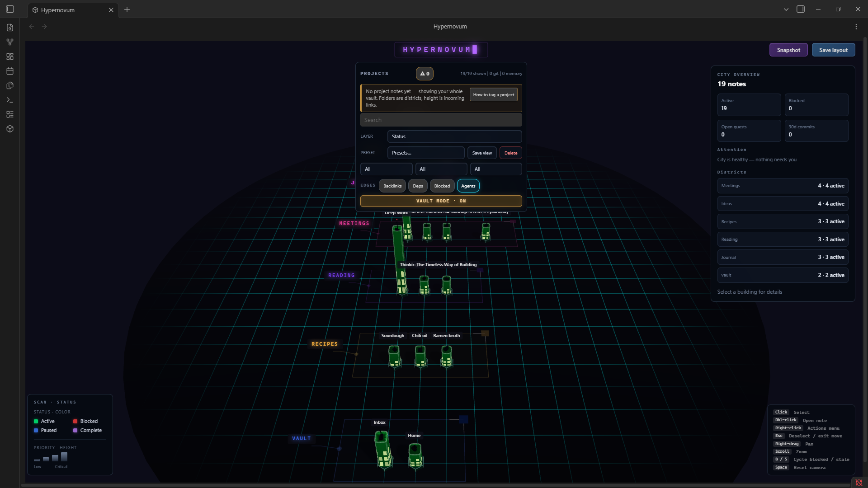Click the templates copy-pages ribbon icon
Viewport: 868px width, 488px height.
point(10,85)
